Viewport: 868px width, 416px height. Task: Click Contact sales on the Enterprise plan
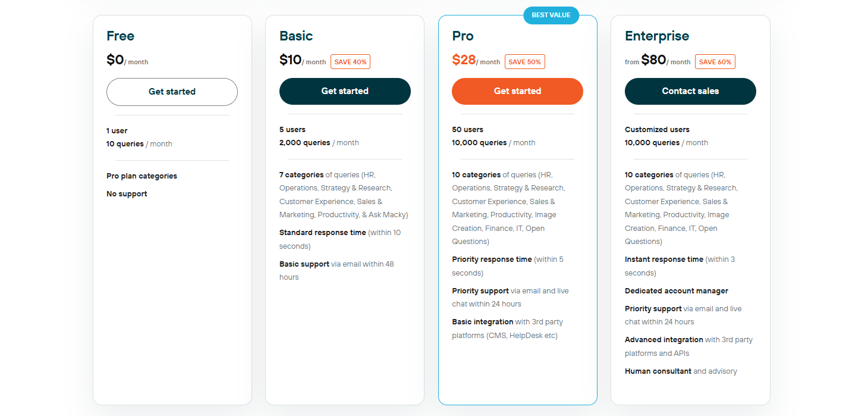coord(690,91)
